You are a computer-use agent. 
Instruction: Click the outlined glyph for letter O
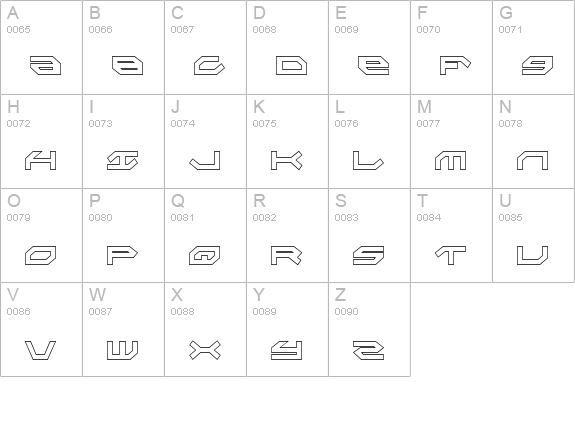click(40, 255)
